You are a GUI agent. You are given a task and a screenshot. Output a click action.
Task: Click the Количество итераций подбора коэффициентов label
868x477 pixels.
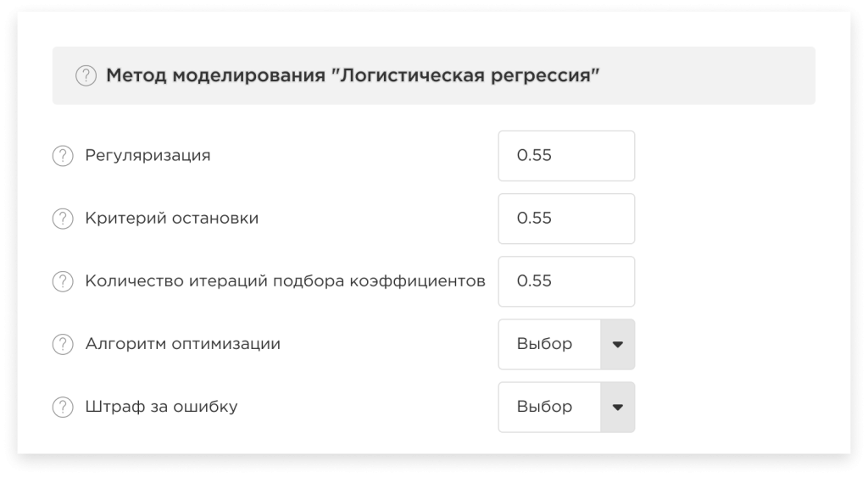tap(285, 281)
